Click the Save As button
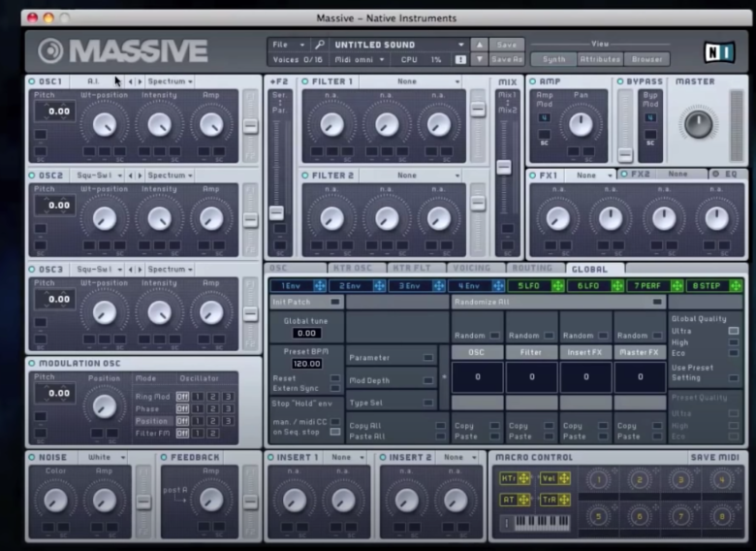 507,59
